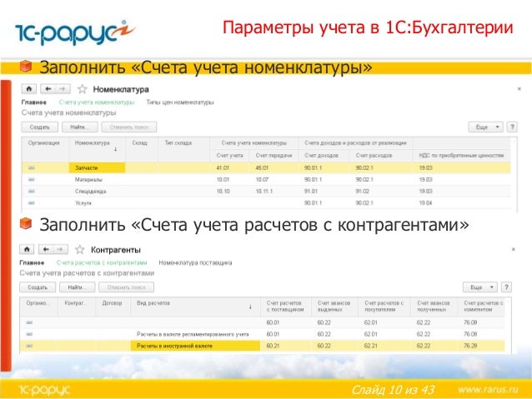This screenshot has height=399, width=532.
Task: Click Счет авансов полученных header
Action: click(434, 306)
